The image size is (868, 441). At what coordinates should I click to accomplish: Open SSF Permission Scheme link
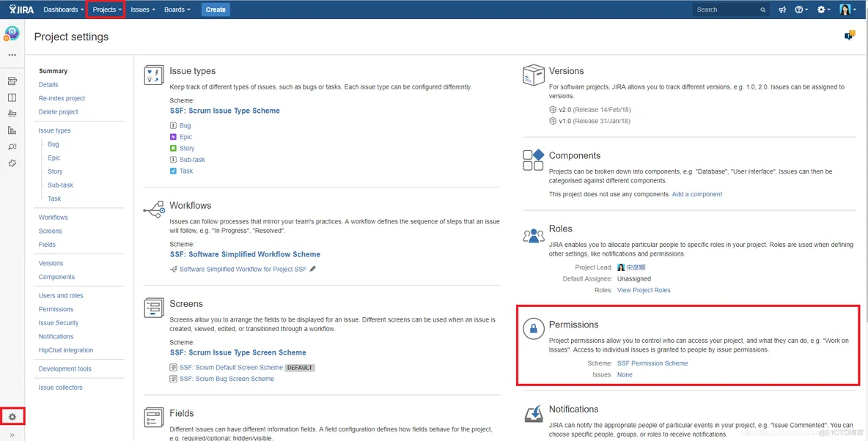[652, 363]
